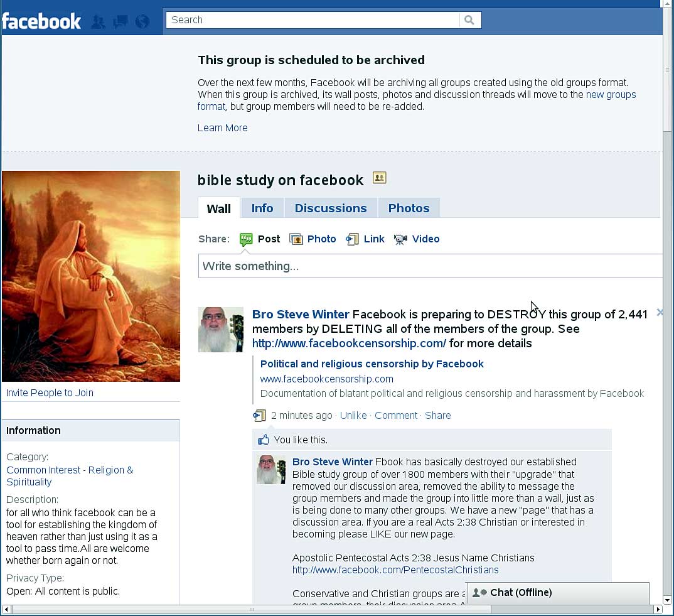Click horizontal scrollbar right arrow
Viewport: 674px width, 616px height.
(x=658, y=610)
